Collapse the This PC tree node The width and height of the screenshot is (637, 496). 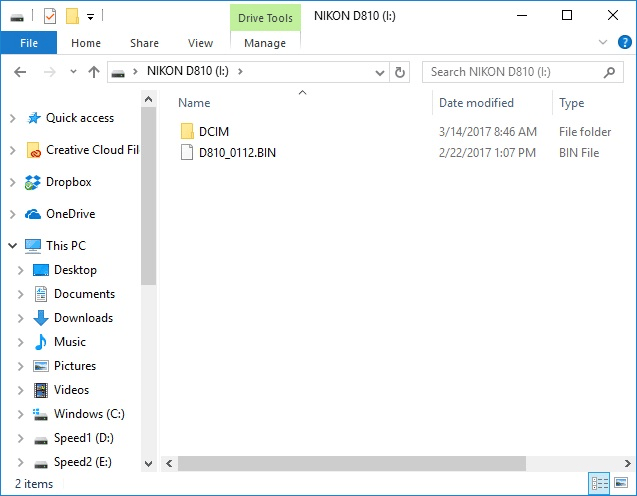click(x=12, y=246)
